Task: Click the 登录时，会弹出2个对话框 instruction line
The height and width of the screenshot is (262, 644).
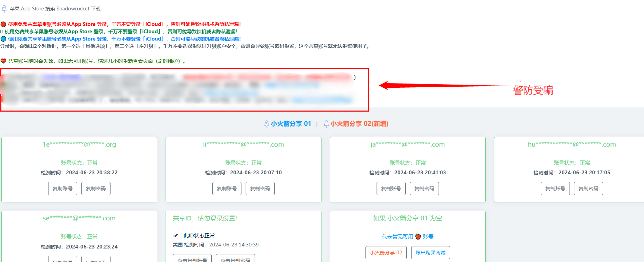Action: pyautogui.click(x=186, y=46)
